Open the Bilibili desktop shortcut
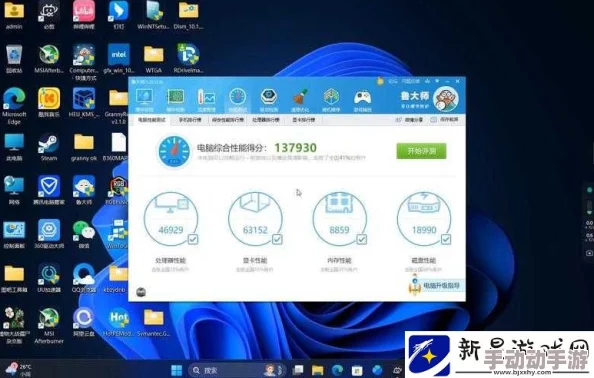Screen dimensions: 594x378 pyautogui.click(x=84, y=15)
